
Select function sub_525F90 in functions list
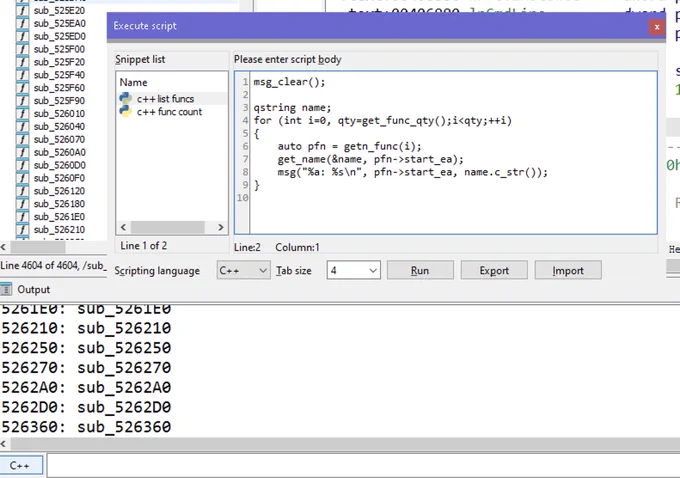[59, 101]
